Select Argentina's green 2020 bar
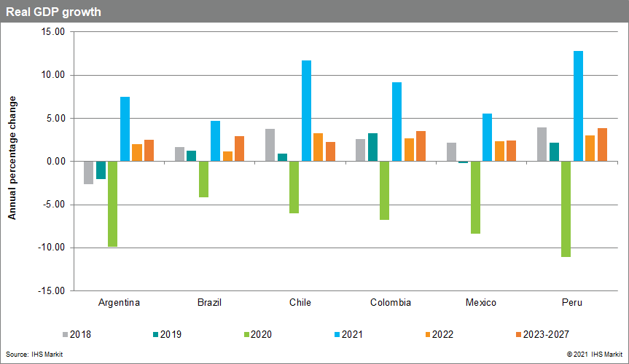Screen dimensions: 629x364 click(x=113, y=204)
